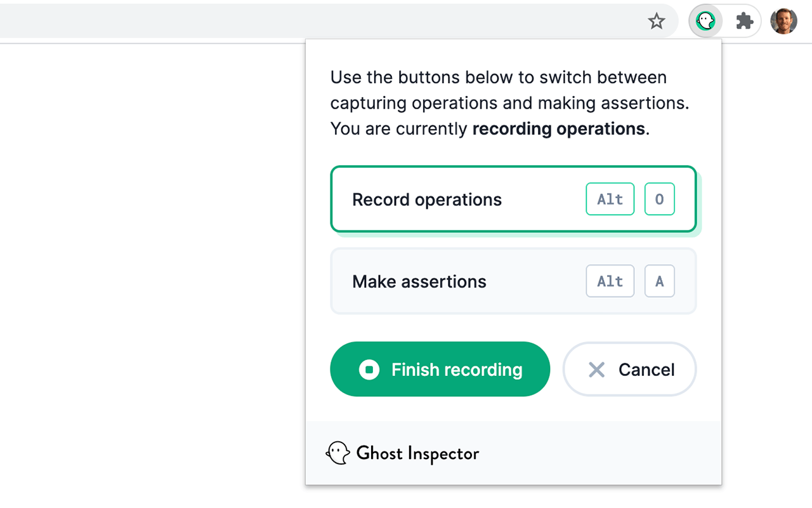Click the Alt key badge beside Record operations
The width and height of the screenshot is (812, 508).
(x=610, y=199)
